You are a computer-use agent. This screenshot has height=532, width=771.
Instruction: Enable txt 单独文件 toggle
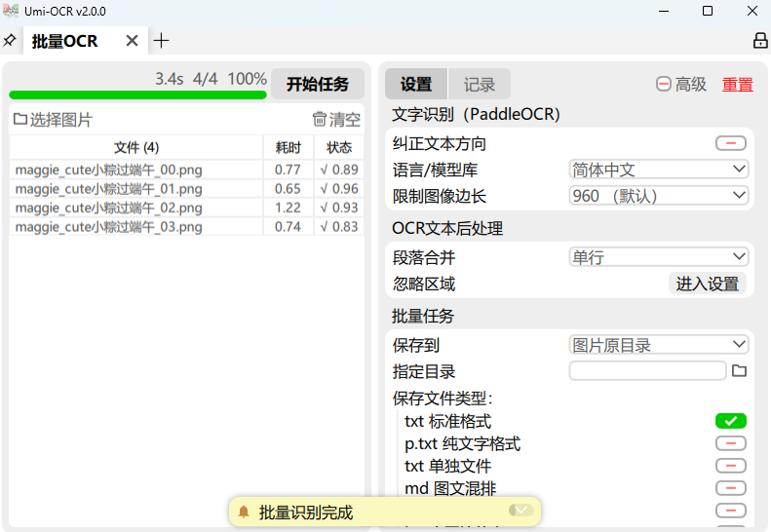[x=731, y=466]
